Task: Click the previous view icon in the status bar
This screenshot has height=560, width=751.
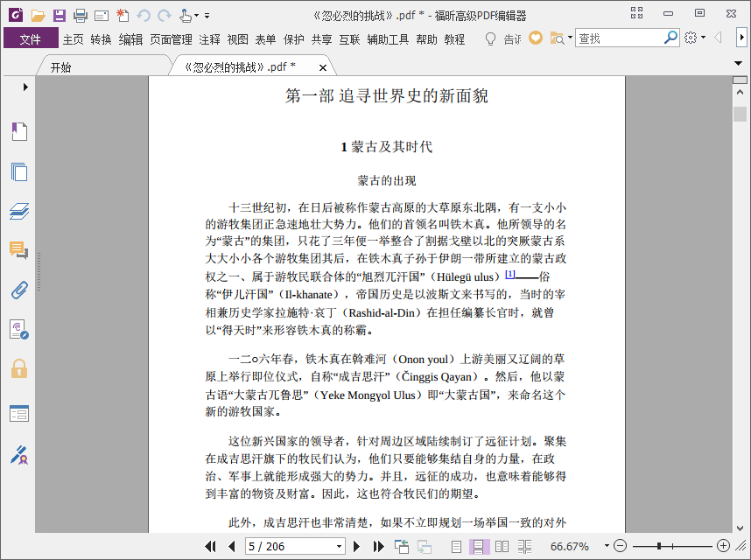Action: click(402, 546)
